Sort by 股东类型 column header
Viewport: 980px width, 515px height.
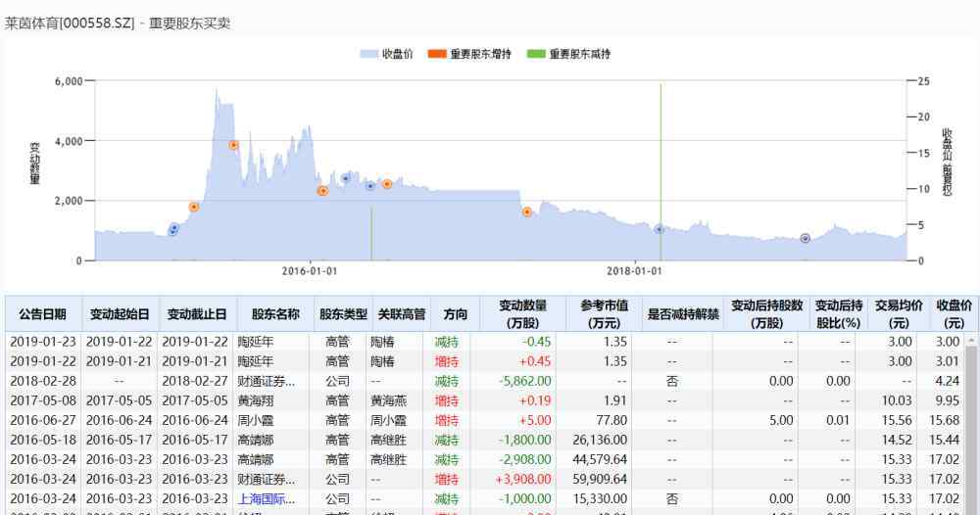click(x=343, y=314)
